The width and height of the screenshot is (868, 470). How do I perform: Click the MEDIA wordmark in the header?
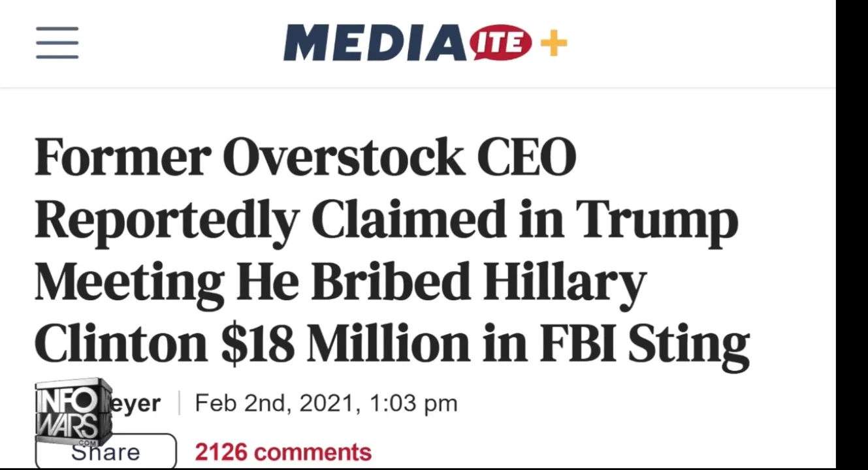(375, 43)
